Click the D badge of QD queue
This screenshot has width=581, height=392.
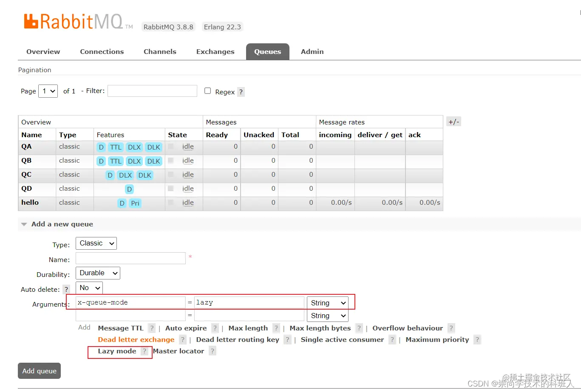[x=130, y=189]
